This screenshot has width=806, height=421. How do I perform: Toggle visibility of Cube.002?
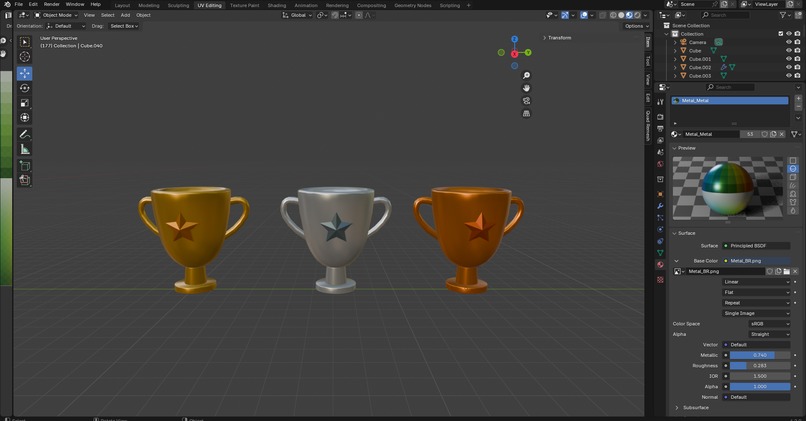coord(789,67)
